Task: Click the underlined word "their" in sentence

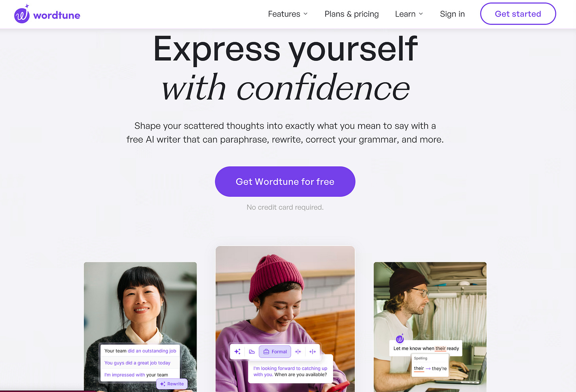Action: point(440,349)
